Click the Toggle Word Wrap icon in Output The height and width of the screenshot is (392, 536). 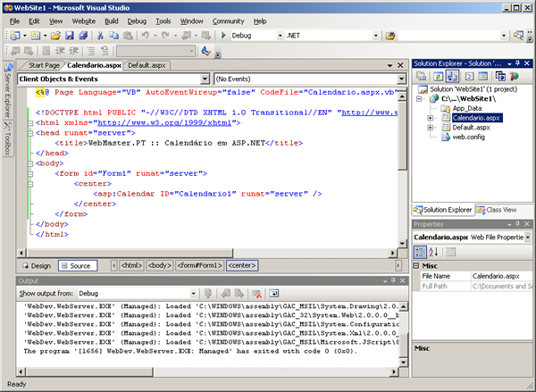click(x=274, y=294)
